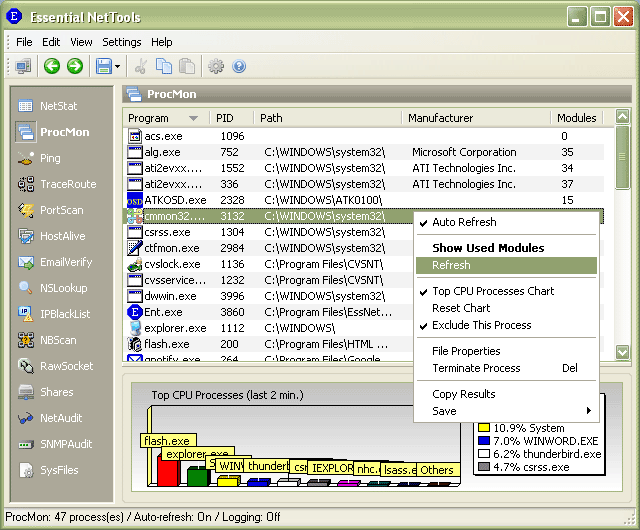Open the Save button dropdown arrow

click(x=118, y=66)
